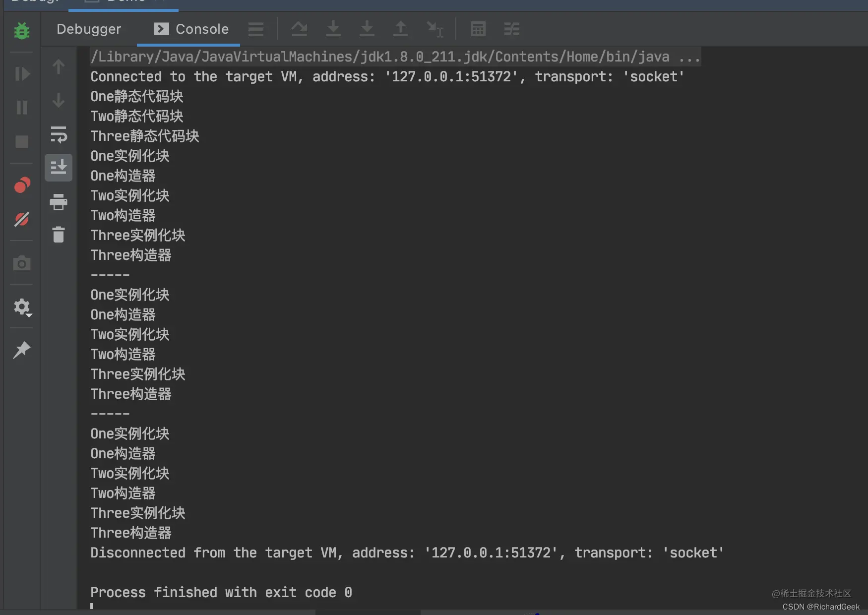Click the up arrow stack trace icon
The image size is (868, 615).
(59, 67)
